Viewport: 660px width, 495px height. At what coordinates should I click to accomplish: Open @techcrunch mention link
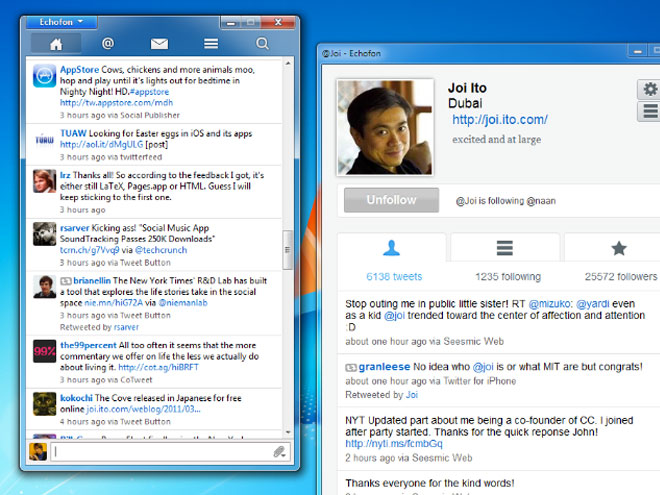[161, 250]
